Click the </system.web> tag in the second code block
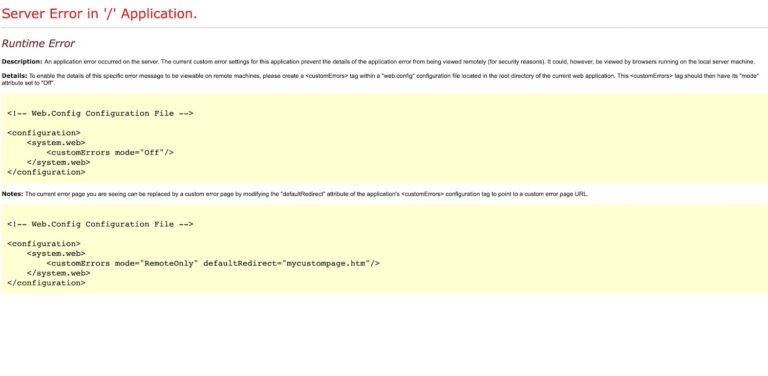This screenshot has height=376, width=768. [59, 273]
